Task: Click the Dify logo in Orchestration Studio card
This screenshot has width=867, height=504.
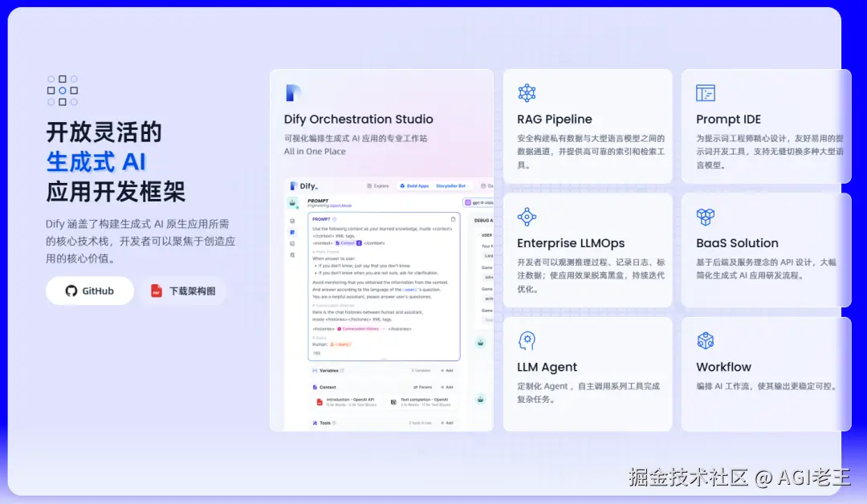Action: coord(293,92)
